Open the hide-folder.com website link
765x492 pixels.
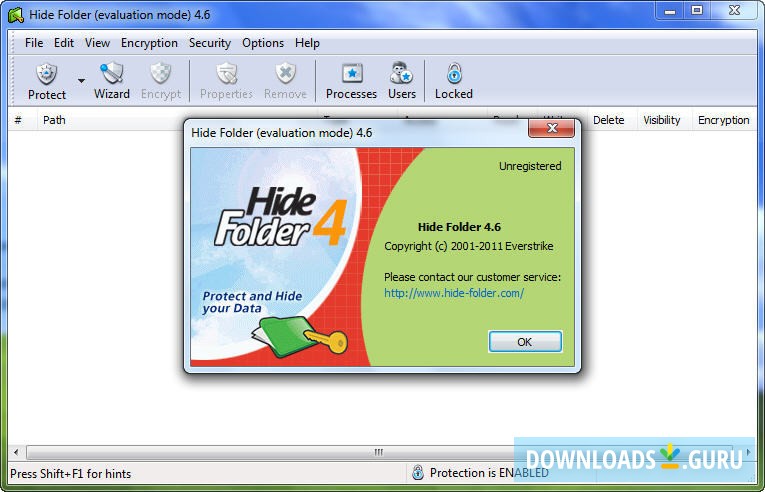point(454,293)
